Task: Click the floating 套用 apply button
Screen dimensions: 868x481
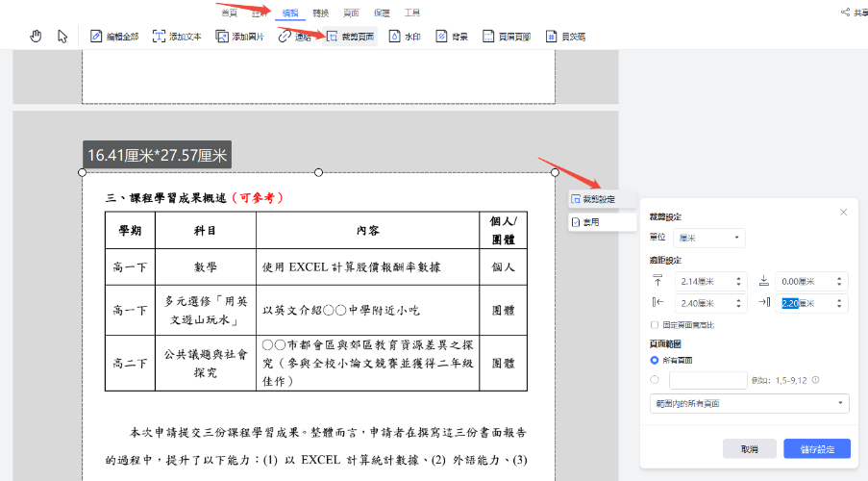Action: 603,222
